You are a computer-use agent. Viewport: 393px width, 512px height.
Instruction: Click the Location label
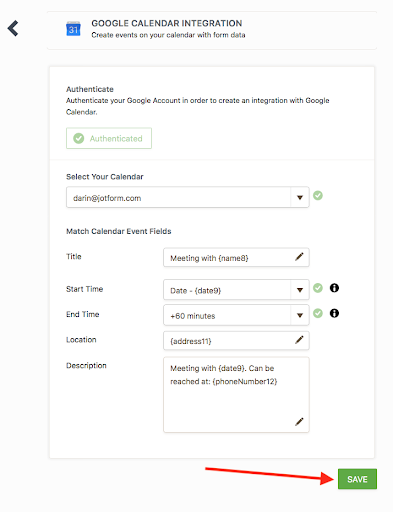(81, 340)
